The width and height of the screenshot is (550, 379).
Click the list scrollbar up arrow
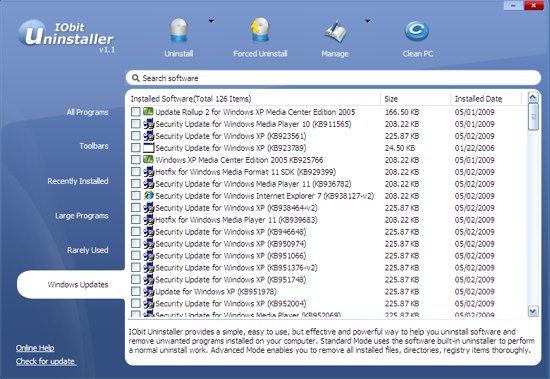tap(533, 98)
